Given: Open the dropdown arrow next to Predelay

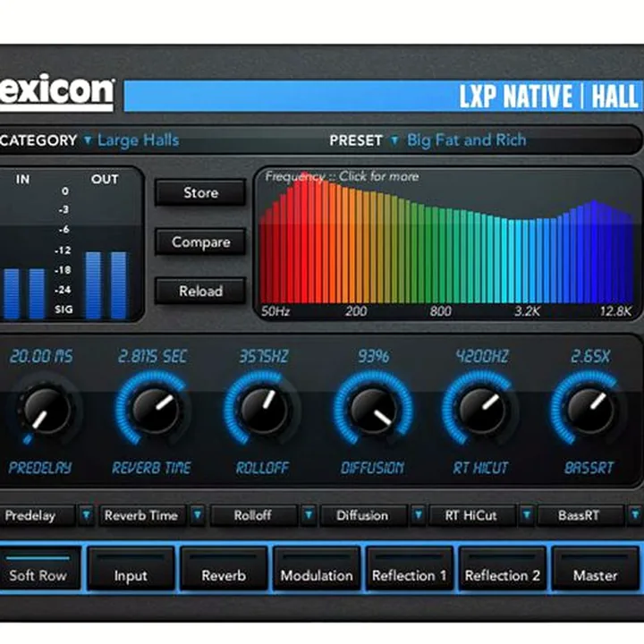Looking at the screenshot, I should pos(86,515).
